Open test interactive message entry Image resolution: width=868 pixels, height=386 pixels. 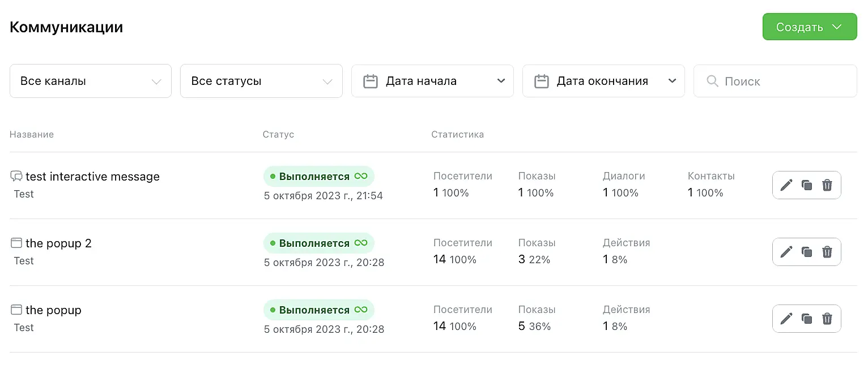92,177
